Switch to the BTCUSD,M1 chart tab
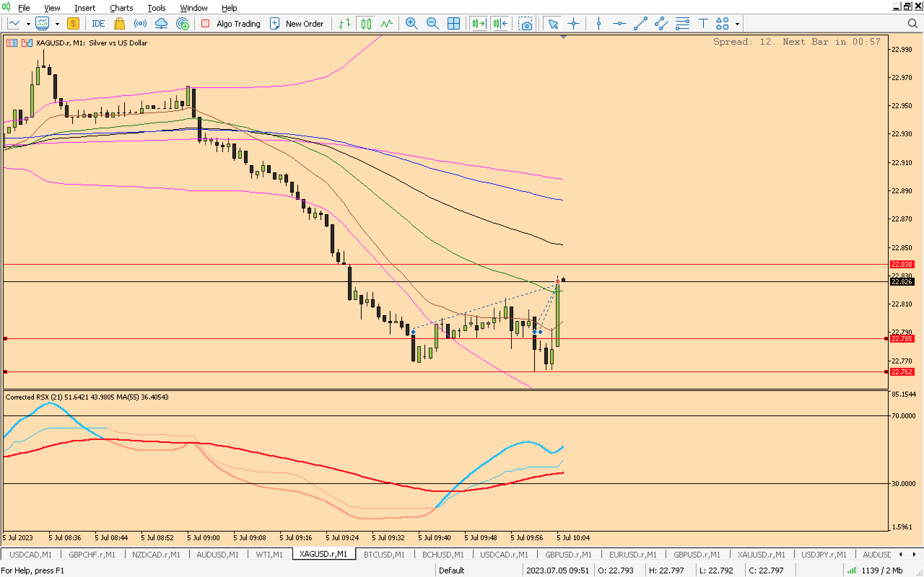Image resolution: width=924 pixels, height=577 pixels. coord(384,554)
